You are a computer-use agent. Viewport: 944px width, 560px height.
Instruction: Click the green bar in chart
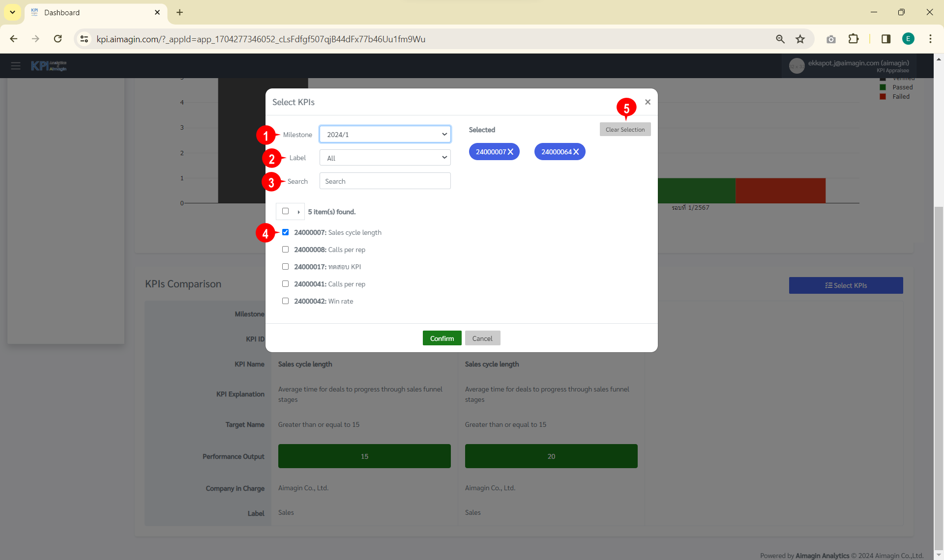(696, 191)
